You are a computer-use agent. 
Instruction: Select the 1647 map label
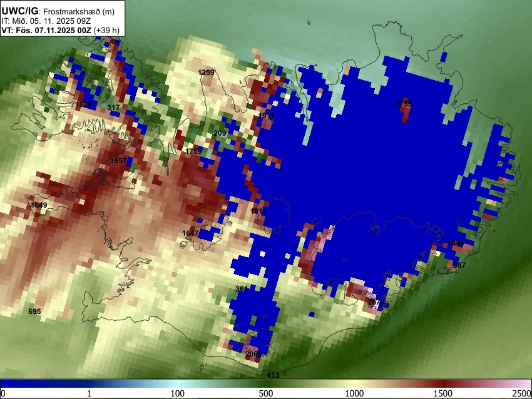pos(190,233)
